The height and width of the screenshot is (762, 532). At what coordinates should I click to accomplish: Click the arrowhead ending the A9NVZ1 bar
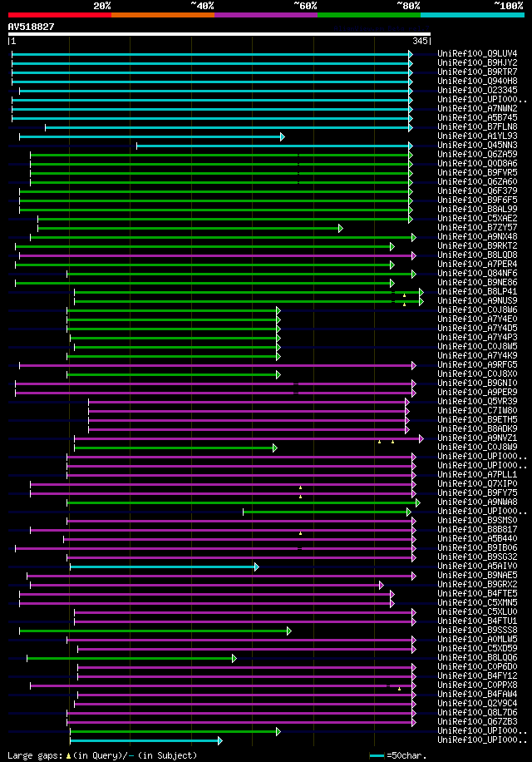421,439
